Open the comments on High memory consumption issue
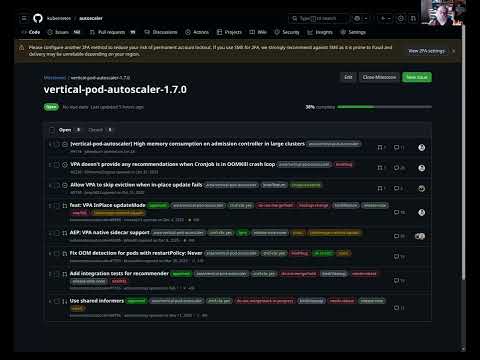This screenshot has height=360, width=480. click(399, 147)
